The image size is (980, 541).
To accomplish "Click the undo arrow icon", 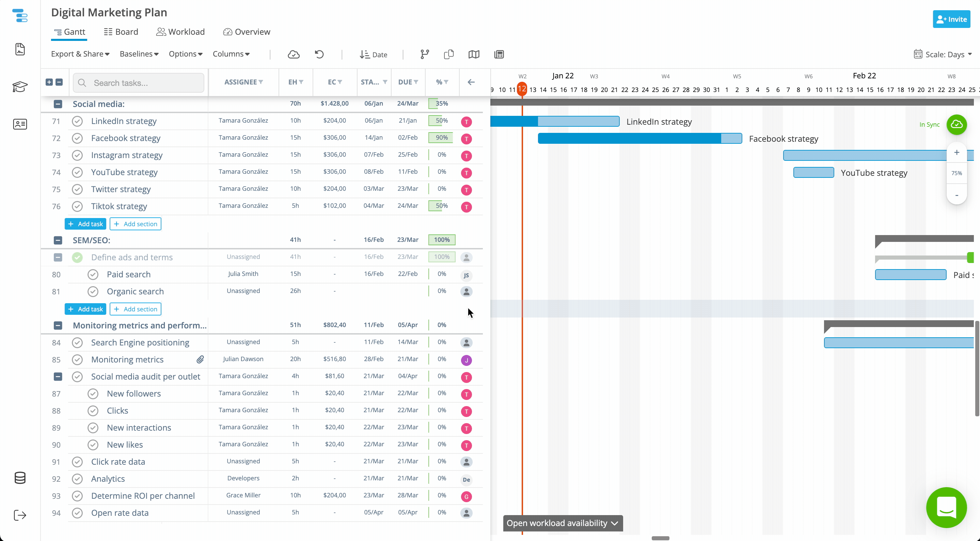I will pyautogui.click(x=319, y=55).
